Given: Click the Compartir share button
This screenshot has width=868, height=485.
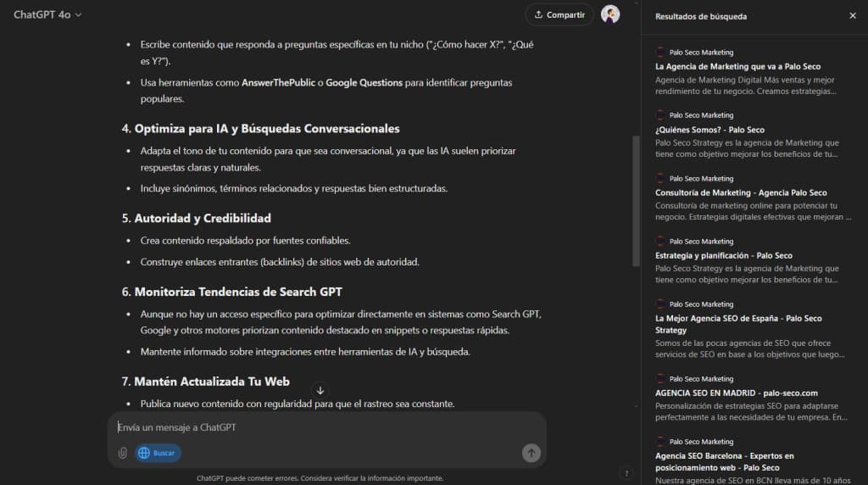Looking at the screenshot, I should point(559,14).
